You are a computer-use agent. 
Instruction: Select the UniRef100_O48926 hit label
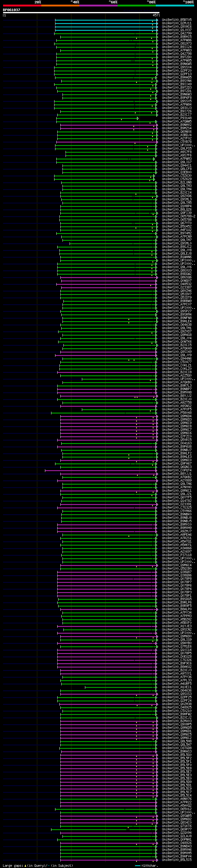(177, 843)
